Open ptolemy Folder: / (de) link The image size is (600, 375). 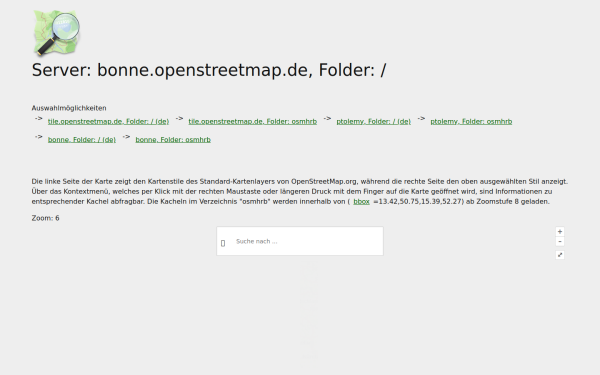(x=373, y=121)
